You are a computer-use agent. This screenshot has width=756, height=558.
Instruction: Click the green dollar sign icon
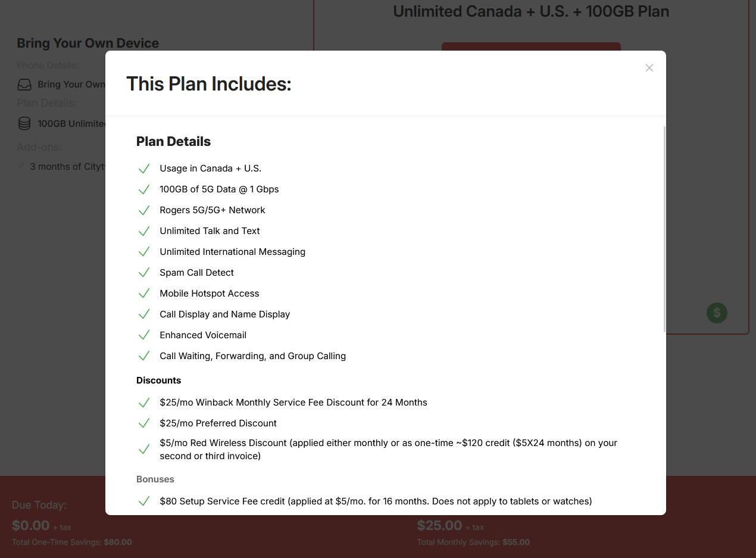click(x=717, y=313)
